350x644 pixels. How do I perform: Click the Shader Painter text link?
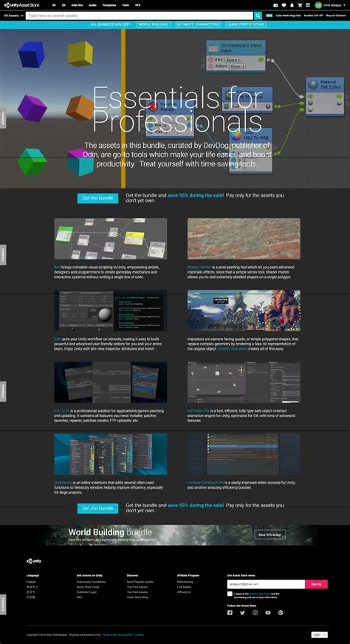199,268
